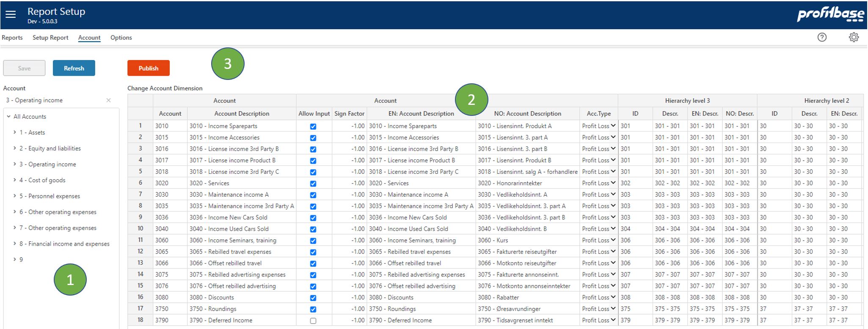Expand the 3 - Operating income node
This screenshot has width=868, height=329.
(x=15, y=164)
